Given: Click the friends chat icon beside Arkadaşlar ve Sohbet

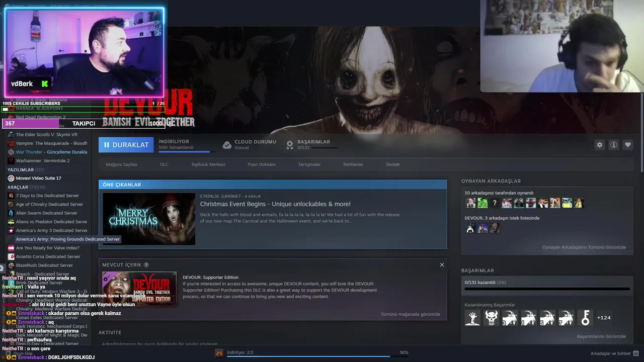Looking at the screenshot, I should (x=636, y=353).
